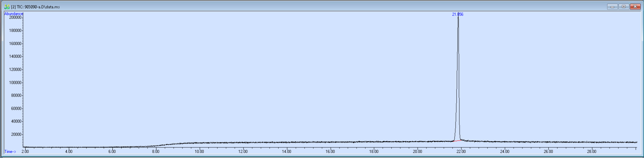Click the 10.00 time axis label
Screen dimensions: 644x158
(199, 151)
